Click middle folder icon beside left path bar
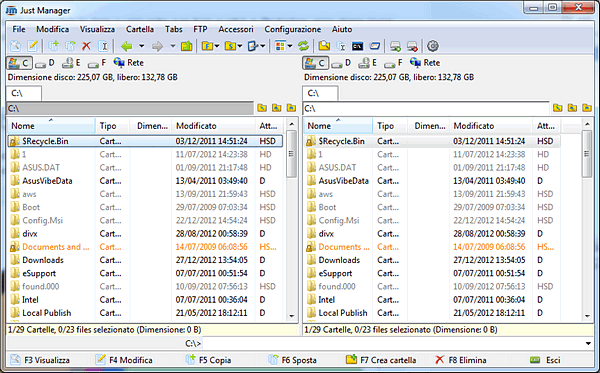 click(277, 108)
